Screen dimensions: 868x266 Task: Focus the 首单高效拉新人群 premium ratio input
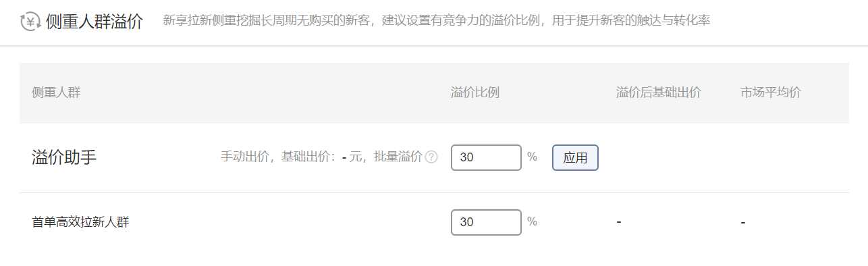486,222
